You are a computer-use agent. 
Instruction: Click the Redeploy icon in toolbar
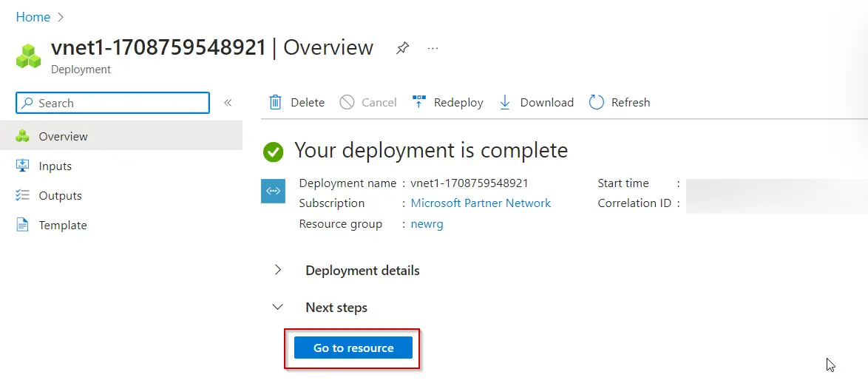click(x=419, y=102)
